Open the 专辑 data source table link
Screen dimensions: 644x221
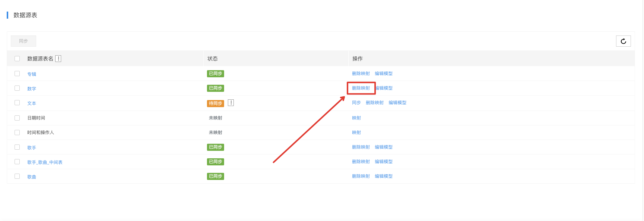pos(32,74)
